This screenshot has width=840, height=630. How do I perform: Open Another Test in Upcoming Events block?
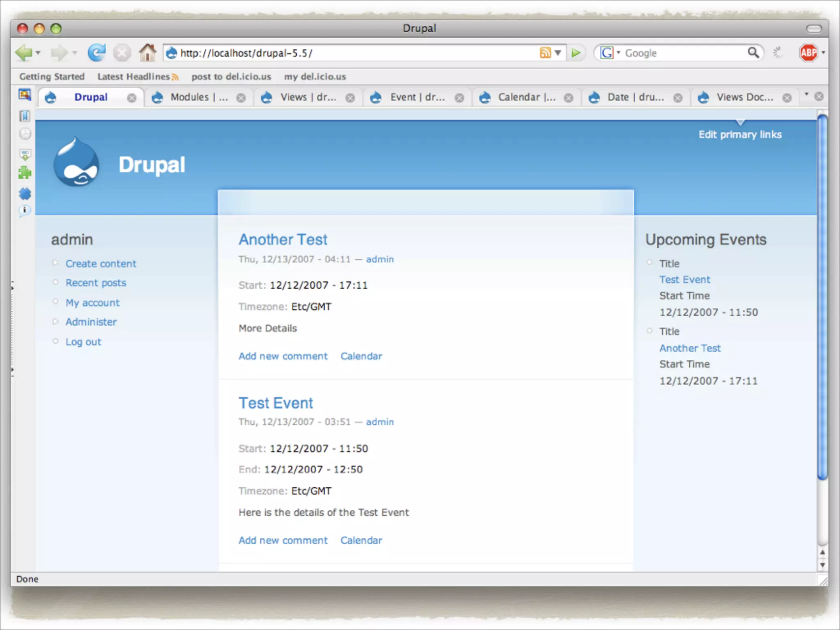coord(690,348)
